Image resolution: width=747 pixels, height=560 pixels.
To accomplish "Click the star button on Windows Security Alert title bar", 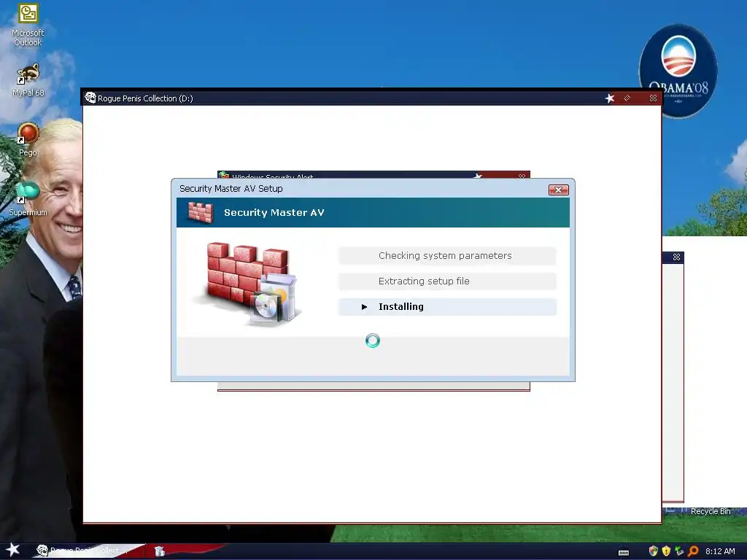I will coord(478,176).
